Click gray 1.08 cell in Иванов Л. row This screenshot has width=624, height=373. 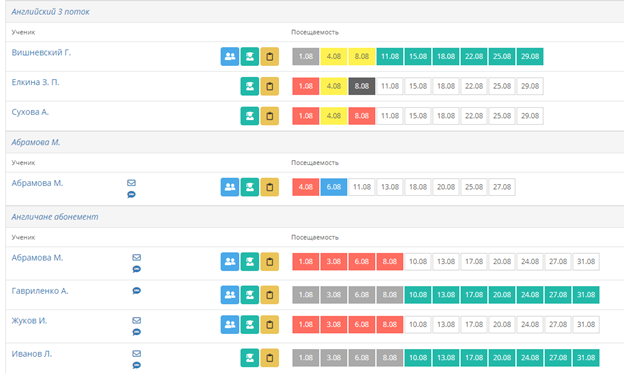pyautogui.click(x=306, y=358)
